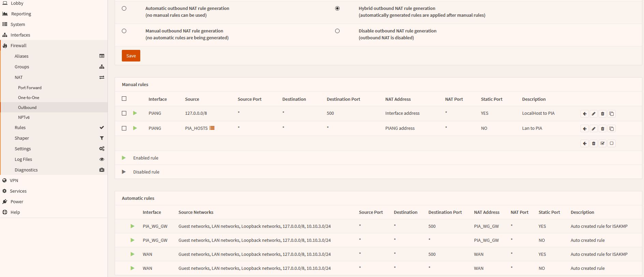Disable outbound NAT rule generation option
644x277 pixels.
point(337,31)
